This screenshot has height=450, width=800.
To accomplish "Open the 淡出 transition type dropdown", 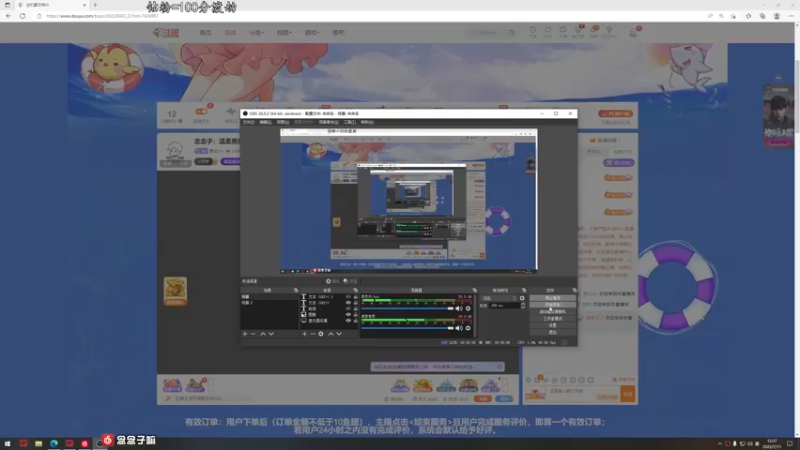I will [499, 298].
